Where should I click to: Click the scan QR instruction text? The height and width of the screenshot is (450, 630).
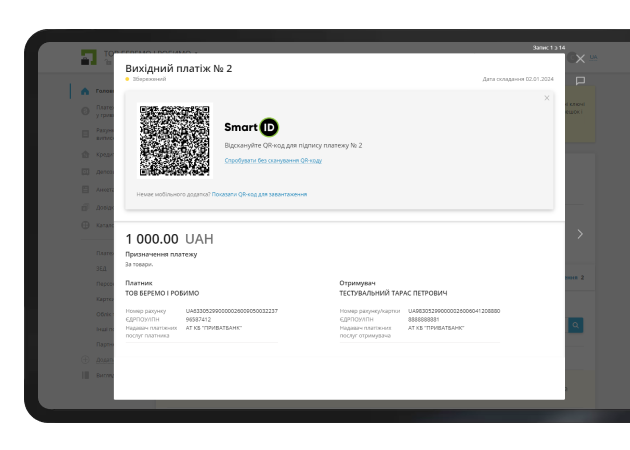point(293,145)
